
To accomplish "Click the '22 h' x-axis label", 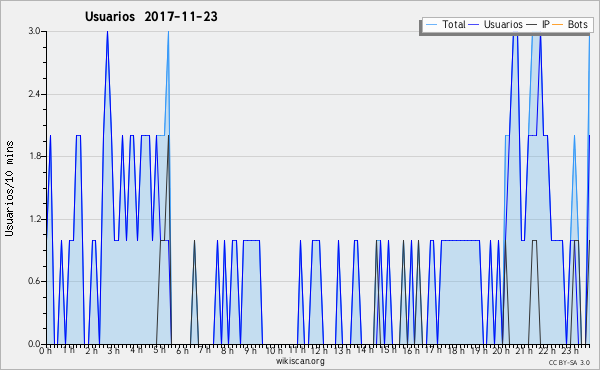I will tap(547, 350).
